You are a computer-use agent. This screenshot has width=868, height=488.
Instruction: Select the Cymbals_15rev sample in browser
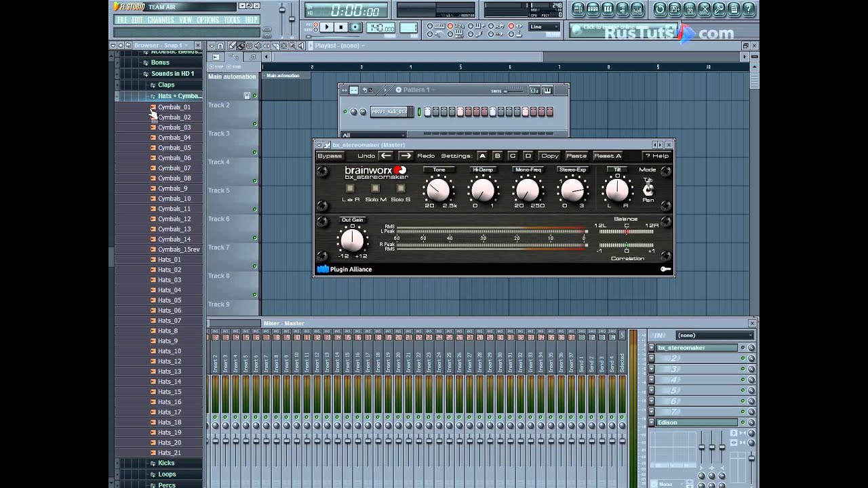point(178,249)
